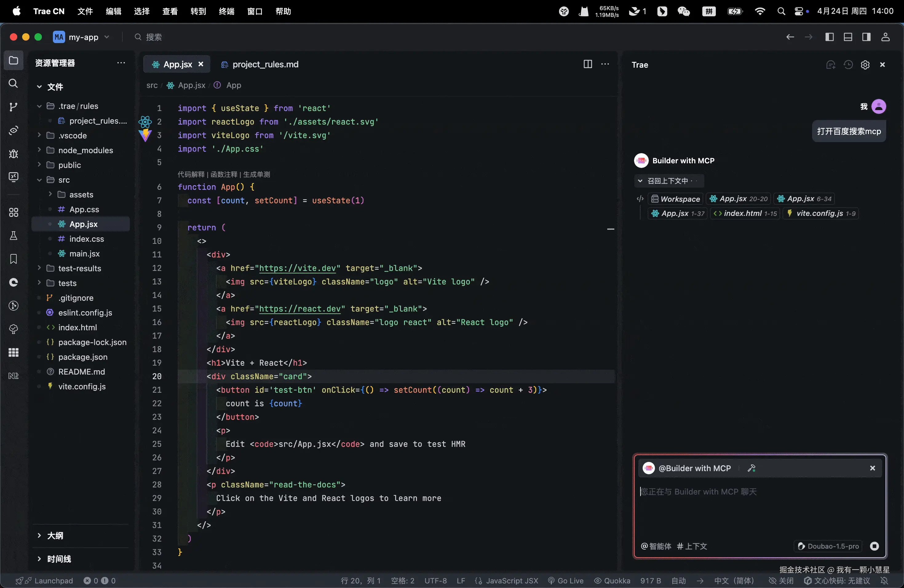Click the bookmark icon in activity bar
This screenshot has width=904, height=588.
coord(13,259)
